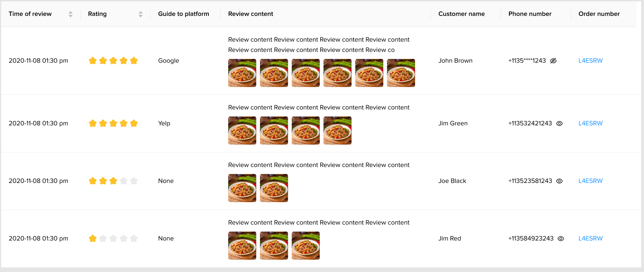
Task: Toggle phone visibility for Joe Black
Action: point(559,181)
